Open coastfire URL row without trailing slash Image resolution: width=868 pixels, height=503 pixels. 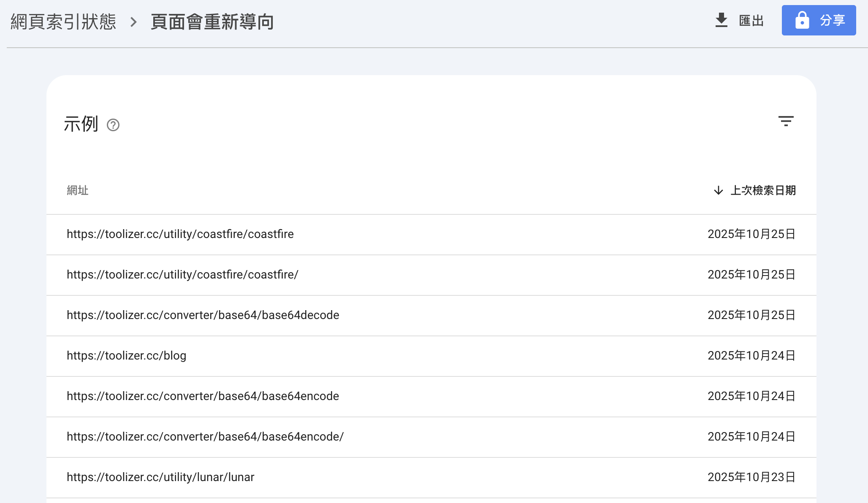(x=180, y=234)
